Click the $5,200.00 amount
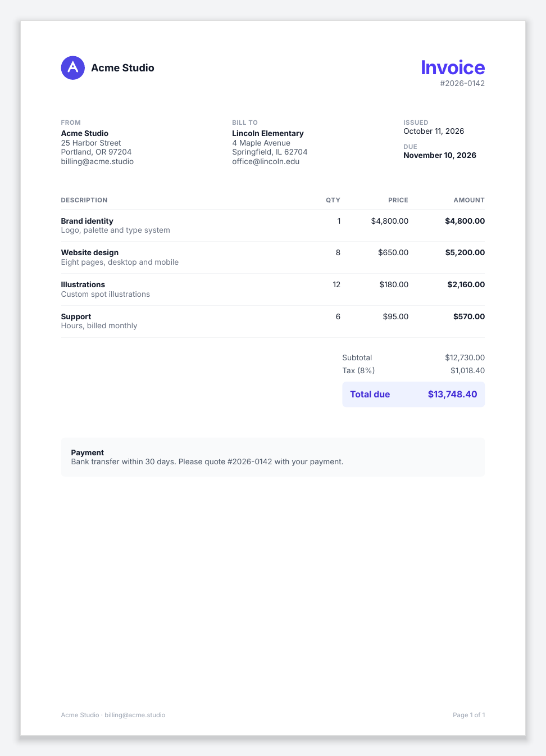Screen dimensions: 546x756 (465, 252)
